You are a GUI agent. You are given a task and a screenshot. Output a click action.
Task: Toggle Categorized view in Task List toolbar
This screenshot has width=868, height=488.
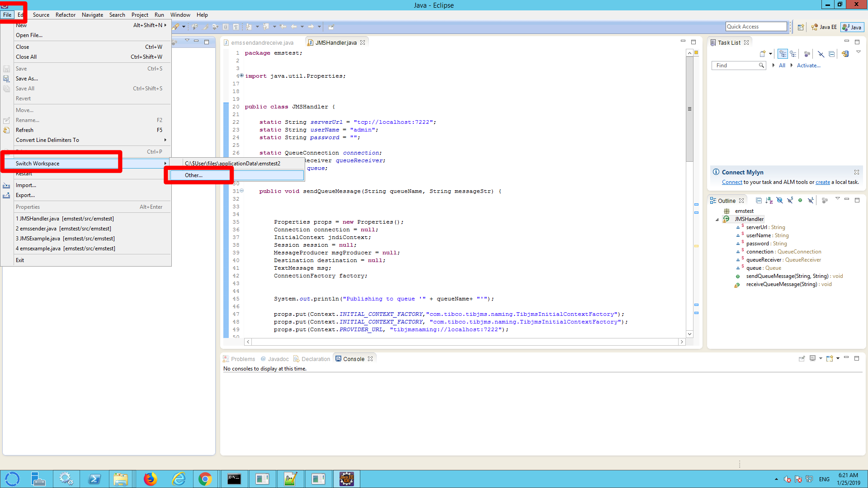[x=783, y=54]
